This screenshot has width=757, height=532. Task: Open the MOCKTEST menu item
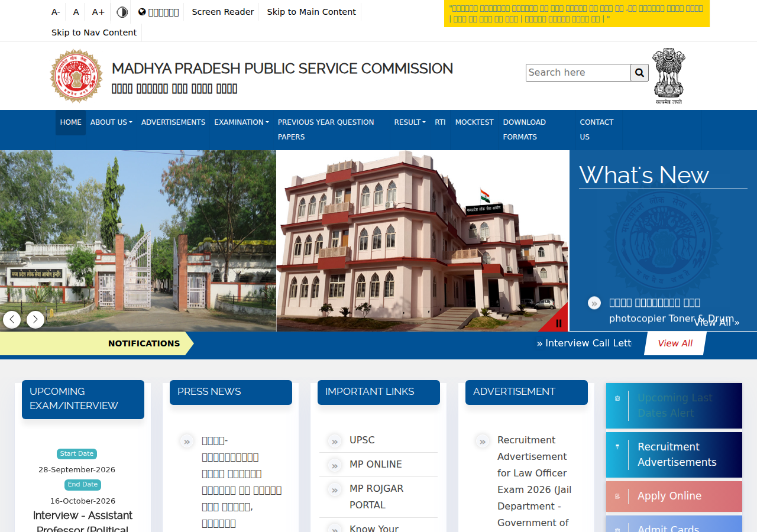click(474, 122)
